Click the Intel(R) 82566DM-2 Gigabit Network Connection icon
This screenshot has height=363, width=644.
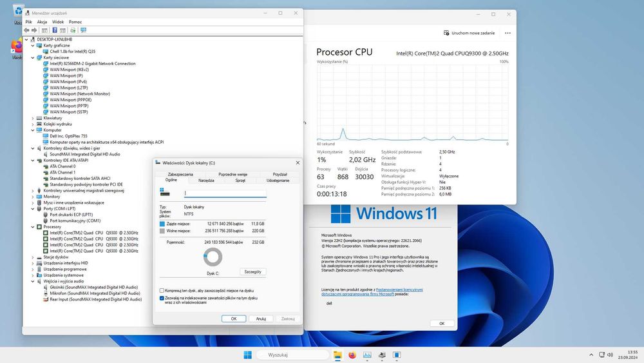click(x=46, y=64)
